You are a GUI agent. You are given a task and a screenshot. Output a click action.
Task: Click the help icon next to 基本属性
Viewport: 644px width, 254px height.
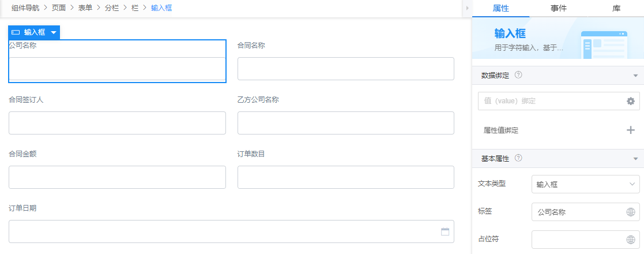(x=518, y=158)
